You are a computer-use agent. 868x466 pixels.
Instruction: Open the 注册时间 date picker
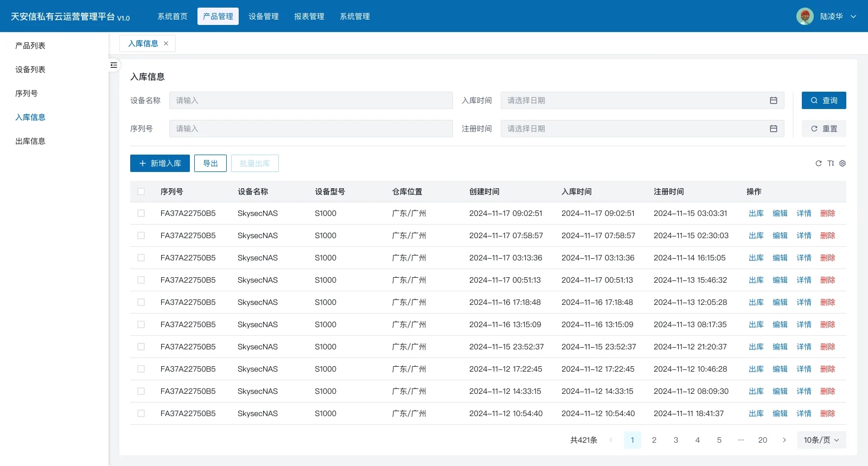pos(642,129)
